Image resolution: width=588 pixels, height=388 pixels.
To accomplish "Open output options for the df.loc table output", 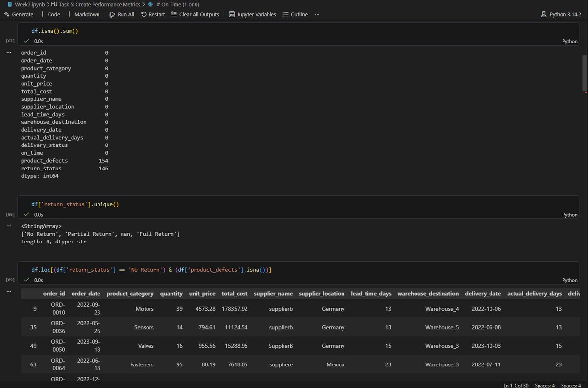I will click(x=8, y=291).
